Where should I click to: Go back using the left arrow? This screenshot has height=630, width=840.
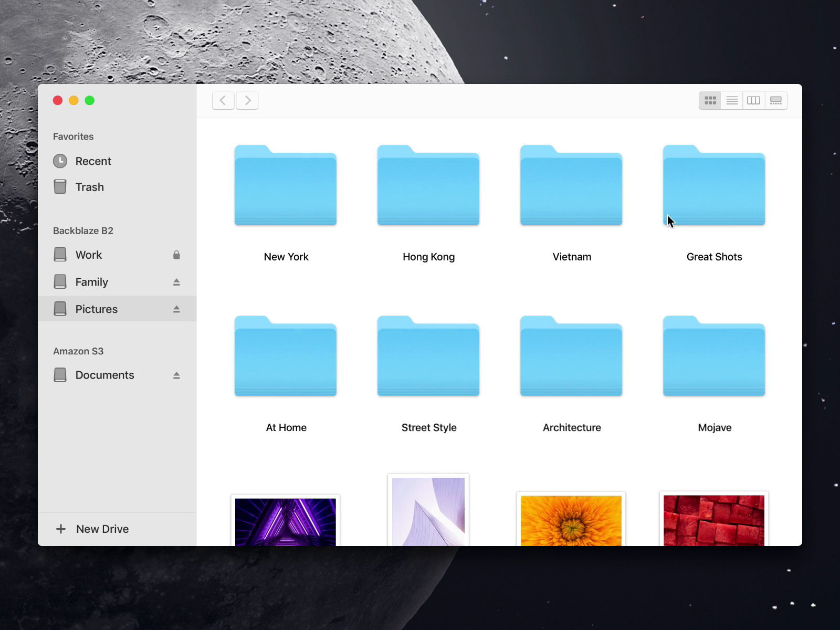coord(223,100)
